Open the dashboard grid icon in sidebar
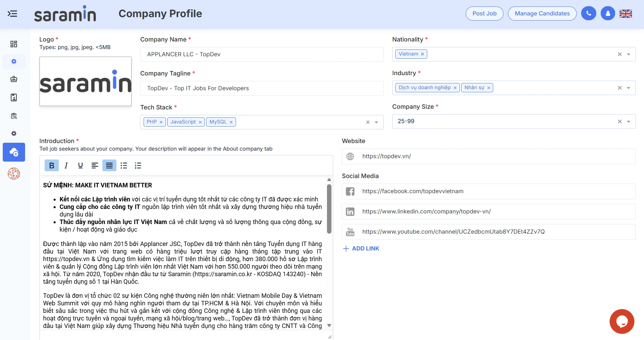This screenshot has width=644, height=340. [x=14, y=44]
